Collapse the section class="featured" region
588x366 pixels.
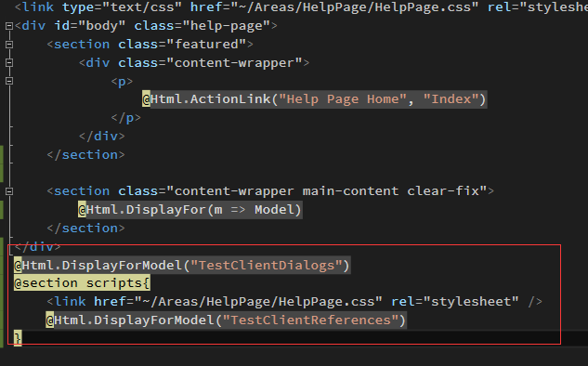pyautogui.click(x=9, y=45)
